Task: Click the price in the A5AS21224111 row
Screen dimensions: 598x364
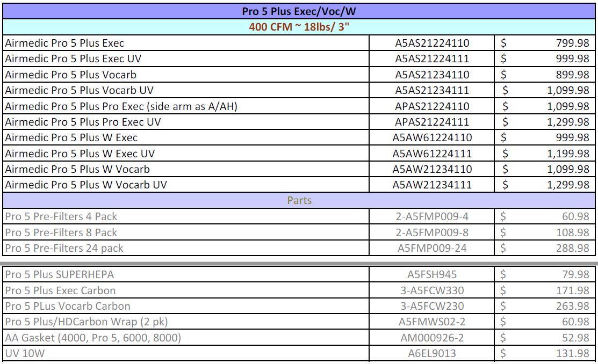Action: tap(545, 59)
